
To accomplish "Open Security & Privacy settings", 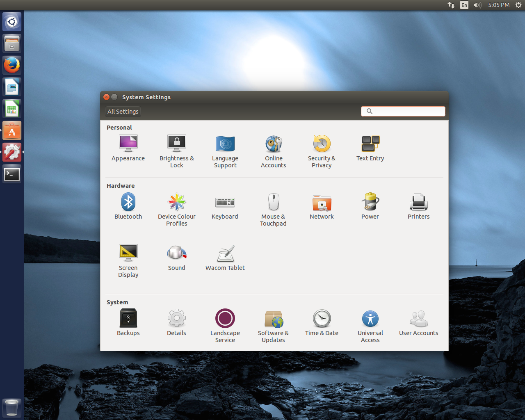I will pos(322,151).
